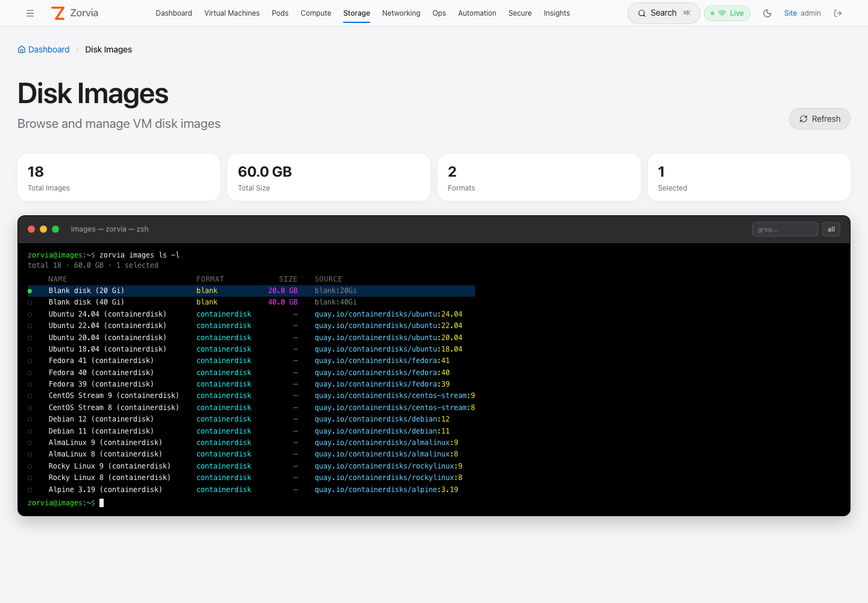The height and width of the screenshot is (603, 868).
Task: Click the green terminal maximize dot
Action: [55, 229]
